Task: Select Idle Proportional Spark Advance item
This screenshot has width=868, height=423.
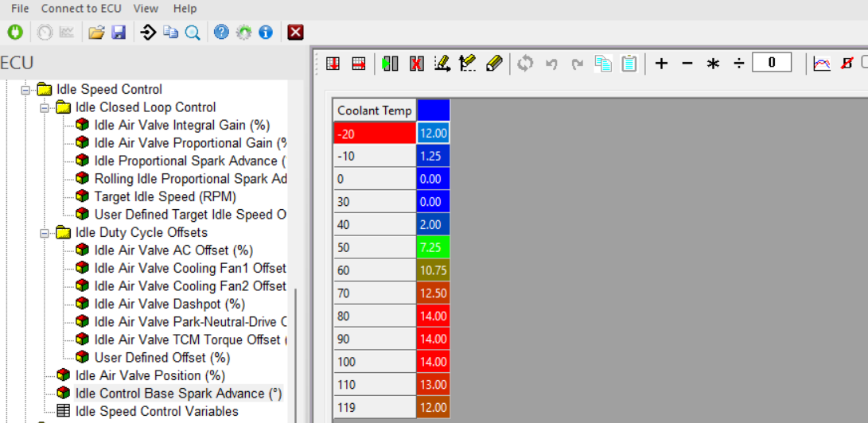Action: (x=190, y=161)
